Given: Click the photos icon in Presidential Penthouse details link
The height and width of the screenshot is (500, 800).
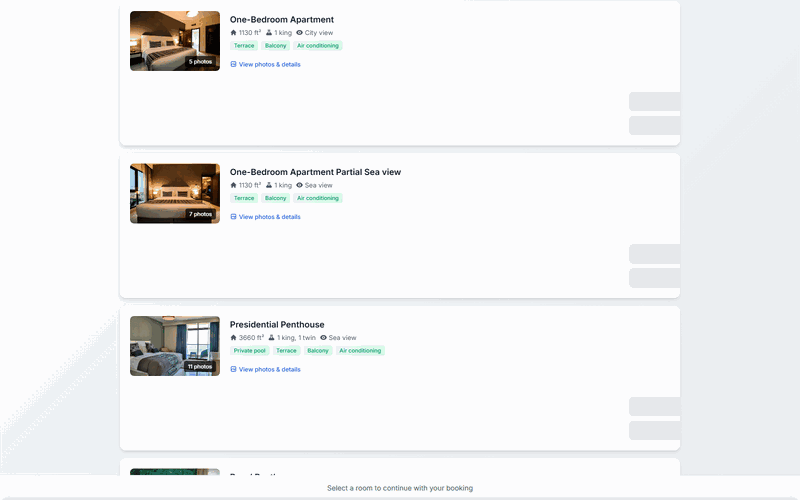Looking at the screenshot, I should click(233, 369).
